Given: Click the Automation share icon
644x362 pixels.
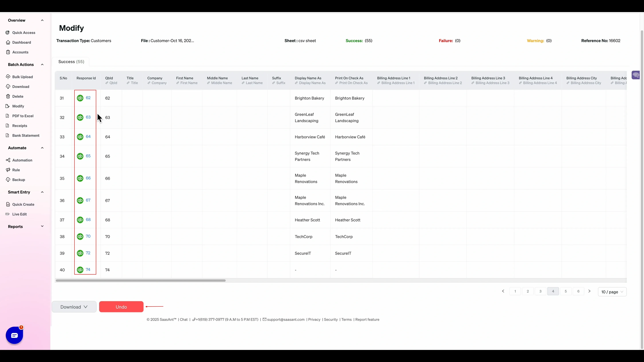Looking at the screenshot, I should [x=8, y=160].
